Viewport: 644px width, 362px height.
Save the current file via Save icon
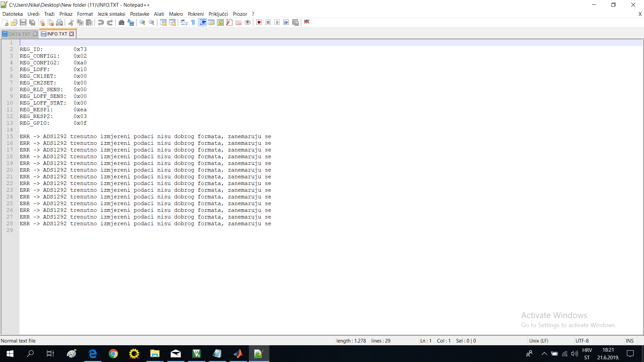(x=23, y=22)
